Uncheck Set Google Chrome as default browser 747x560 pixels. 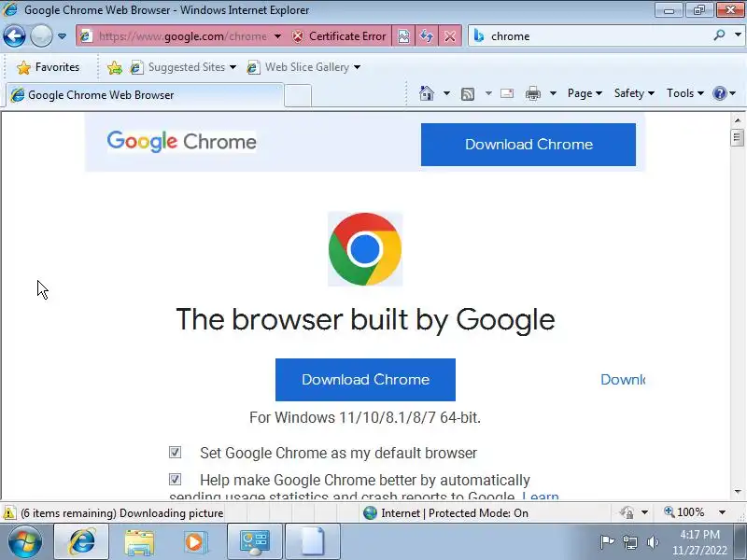click(175, 452)
